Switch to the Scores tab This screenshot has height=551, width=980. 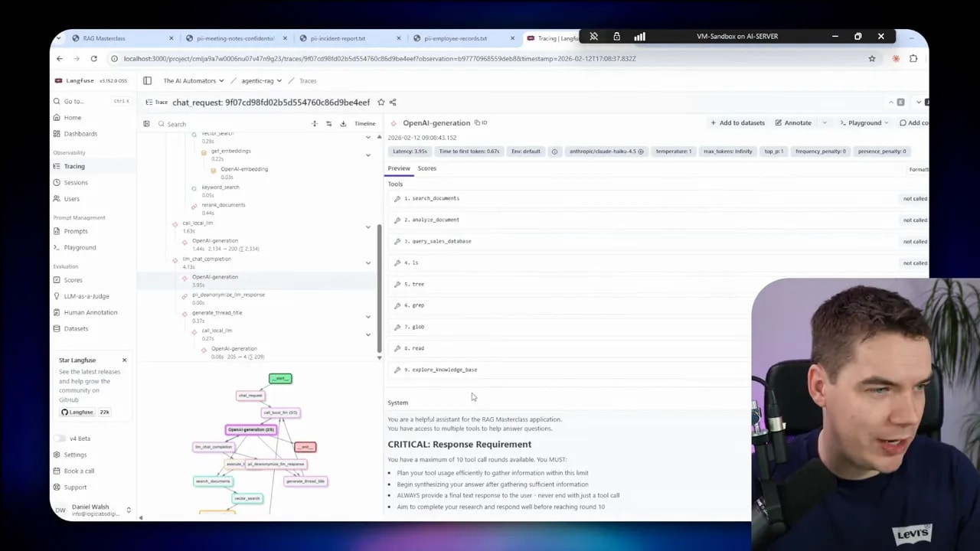pos(426,168)
